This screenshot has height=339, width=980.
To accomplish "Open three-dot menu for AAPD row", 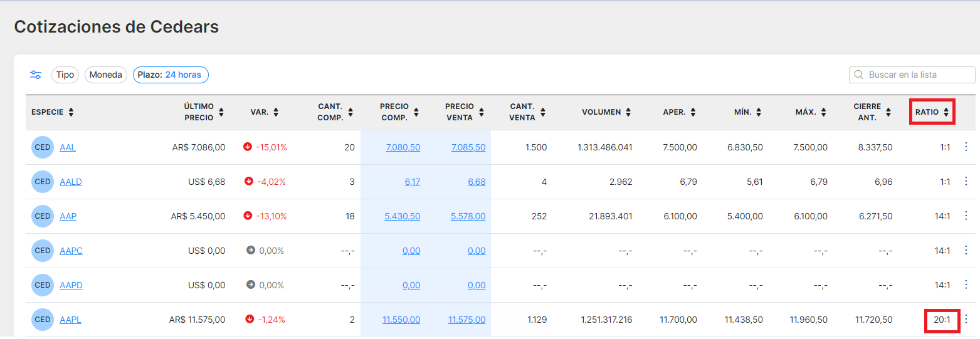I will 966,285.
